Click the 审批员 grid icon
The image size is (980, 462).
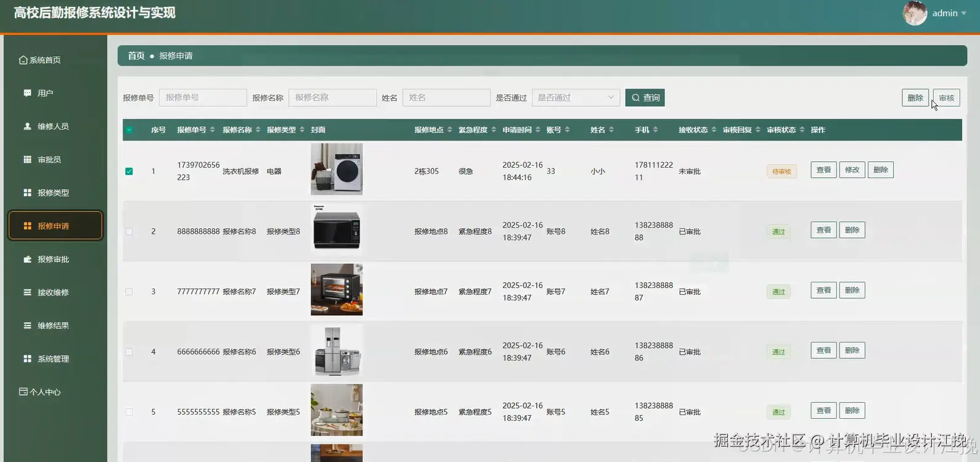click(27, 160)
